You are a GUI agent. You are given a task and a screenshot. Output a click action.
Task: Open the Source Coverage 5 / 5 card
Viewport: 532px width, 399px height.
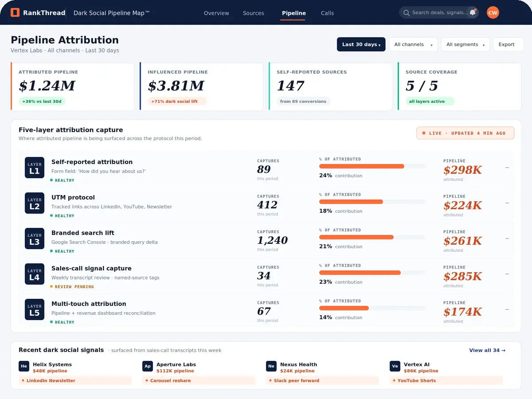(x=460, y=86)
